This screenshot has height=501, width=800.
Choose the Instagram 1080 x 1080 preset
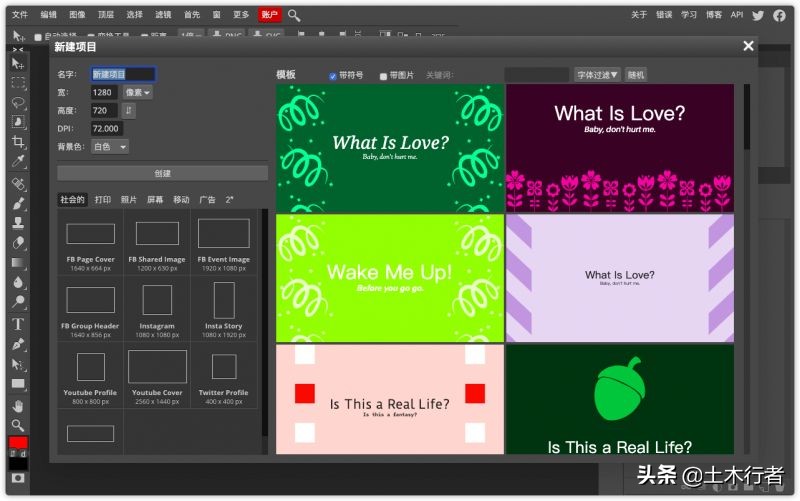click(x=157, y=309)
